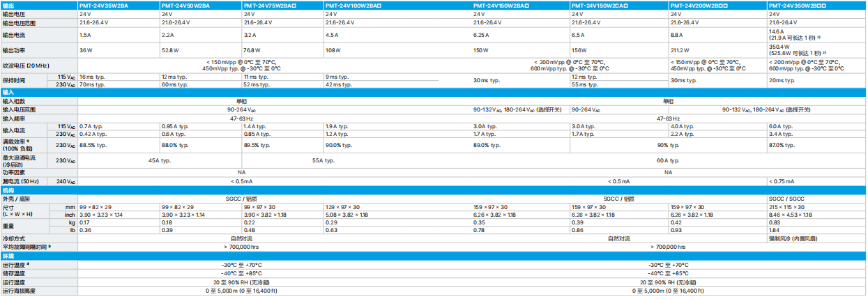Click the 运行海拔高度 row label
Screen dimensions: 868x299
(19, 291)
